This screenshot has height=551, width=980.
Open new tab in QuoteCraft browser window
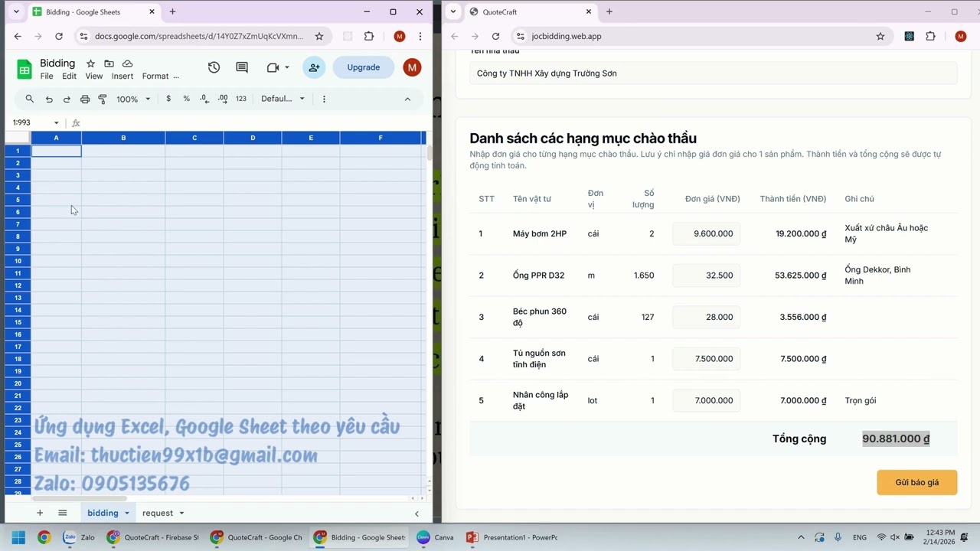(x=609, y=11)
